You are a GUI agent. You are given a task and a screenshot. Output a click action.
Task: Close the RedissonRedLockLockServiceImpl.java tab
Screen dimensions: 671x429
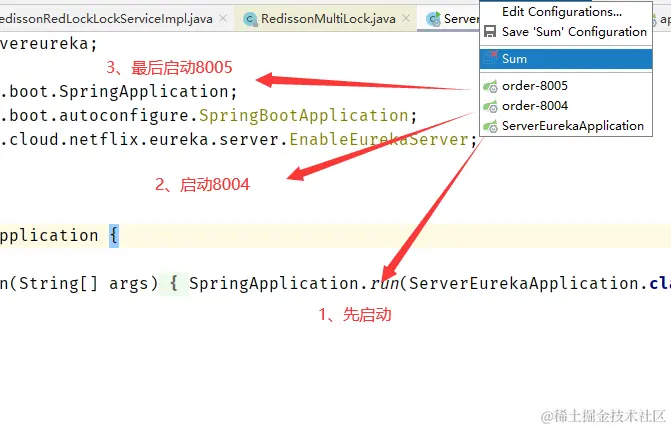pyautogui.click(x=223, y=18)
